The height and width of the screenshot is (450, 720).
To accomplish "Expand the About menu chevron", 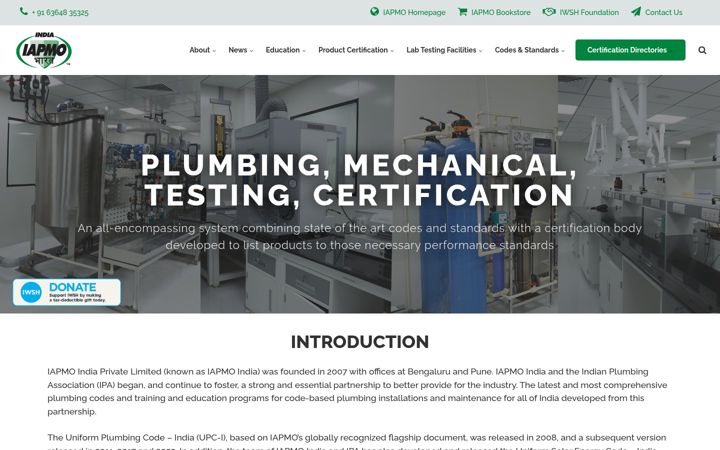I will 214,51.
